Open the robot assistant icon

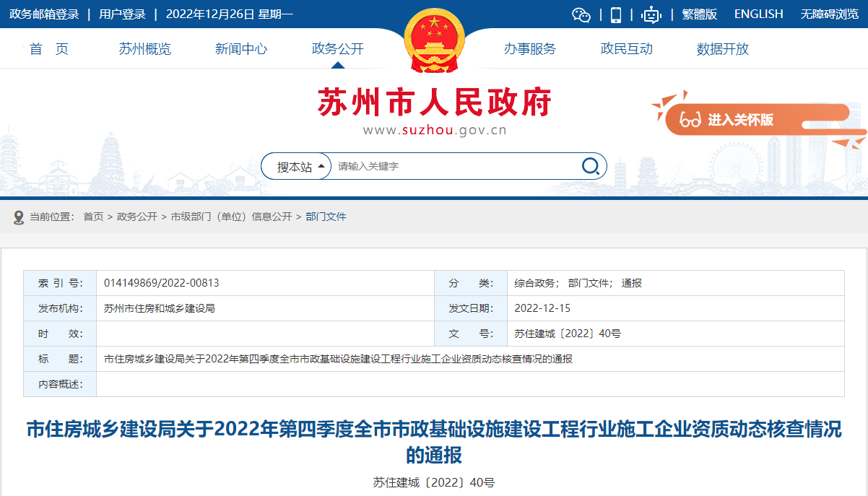click(x=651, y=14)
